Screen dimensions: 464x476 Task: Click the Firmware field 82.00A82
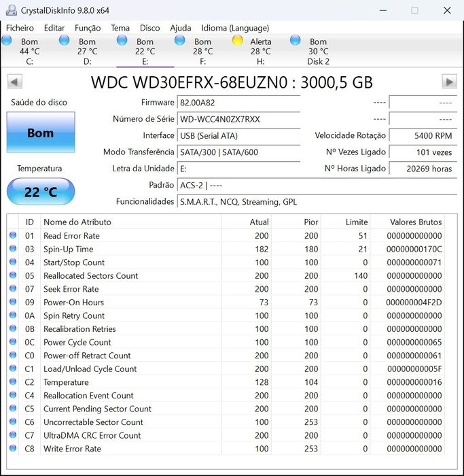point(238,103)
